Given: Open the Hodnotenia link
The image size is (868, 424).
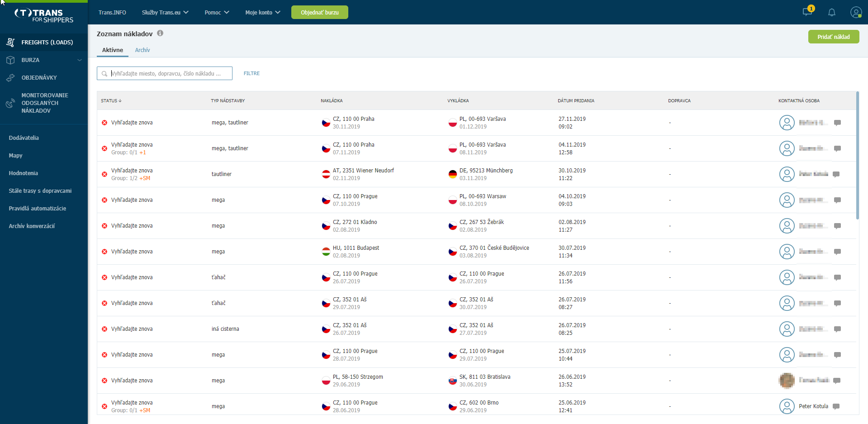Looking at the screenshot, I should [24, 173].
